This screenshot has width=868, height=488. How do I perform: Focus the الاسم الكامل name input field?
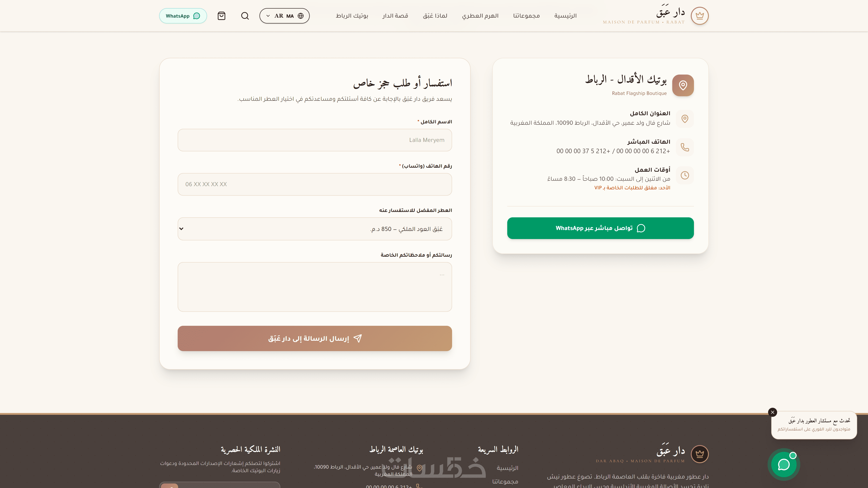(x=315, y=140)
